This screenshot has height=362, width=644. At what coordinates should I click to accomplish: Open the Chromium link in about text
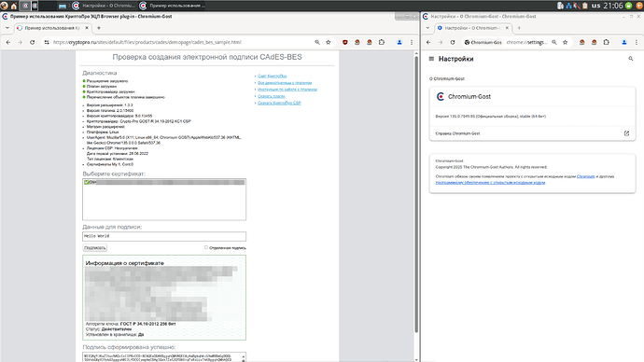585,176
